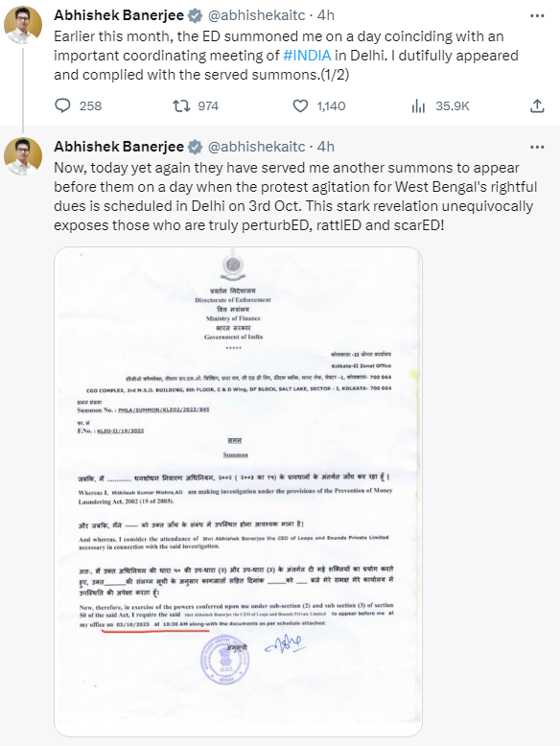Screen dimensions: 560x746
Task: Enlarge the attached ED summons document image
Action: (x=239, y=492)
